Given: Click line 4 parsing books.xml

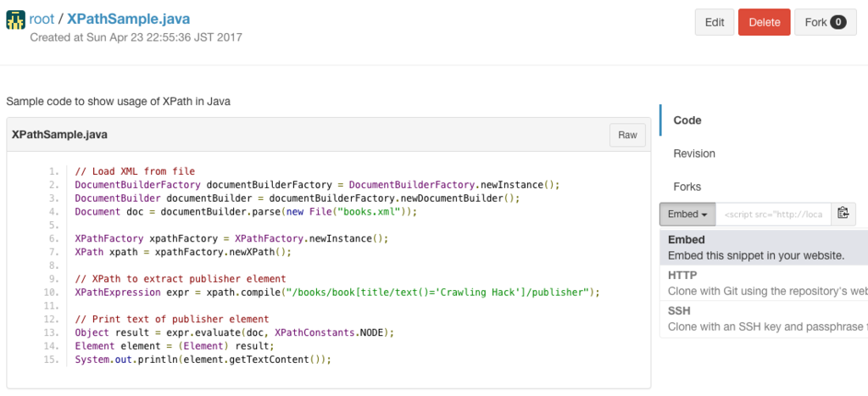Looking at the screenshot, I should pyautogui.click(x=246, y=212).
